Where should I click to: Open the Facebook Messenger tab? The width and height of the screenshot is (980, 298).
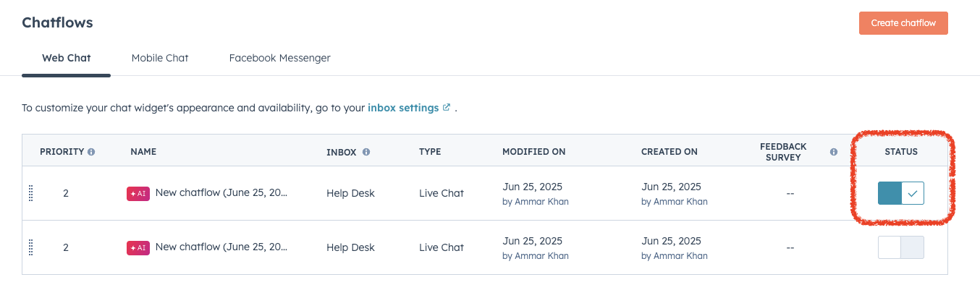(x=279, y=58)
